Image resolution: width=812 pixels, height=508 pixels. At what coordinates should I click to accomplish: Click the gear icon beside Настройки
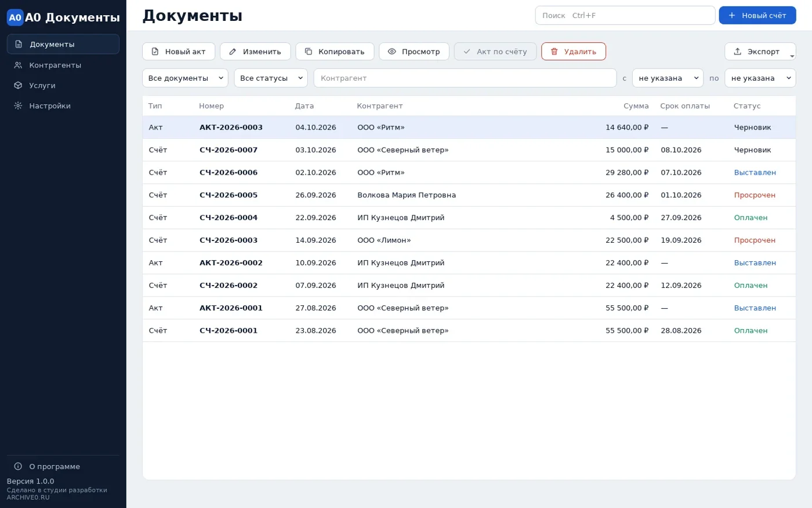(18, 106)
